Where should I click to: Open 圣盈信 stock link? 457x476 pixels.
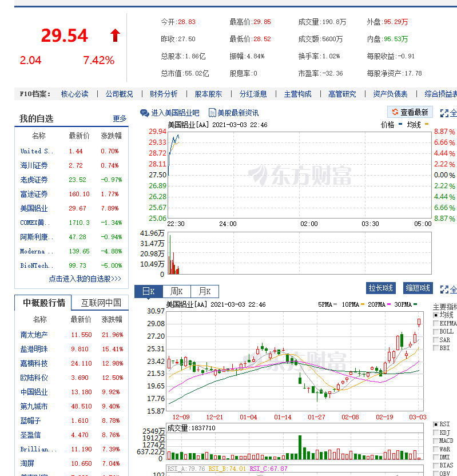pos(30,435)
